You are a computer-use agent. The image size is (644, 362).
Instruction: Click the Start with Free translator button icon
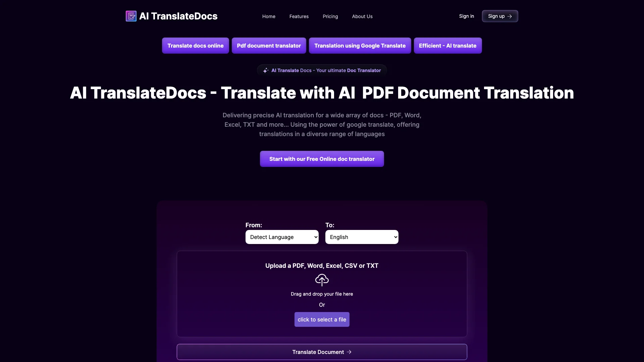[x=322, y=159]
